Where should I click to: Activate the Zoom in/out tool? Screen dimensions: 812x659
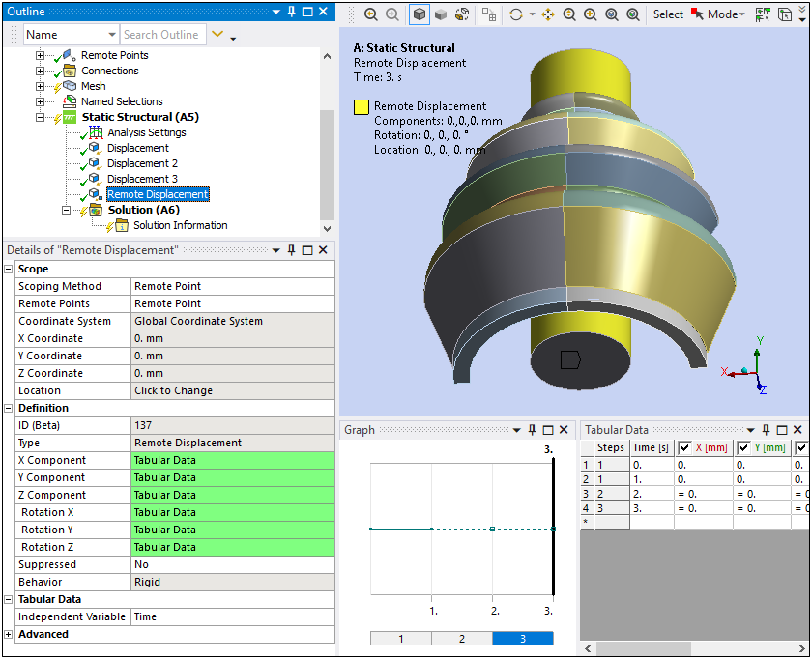(569, 14)
